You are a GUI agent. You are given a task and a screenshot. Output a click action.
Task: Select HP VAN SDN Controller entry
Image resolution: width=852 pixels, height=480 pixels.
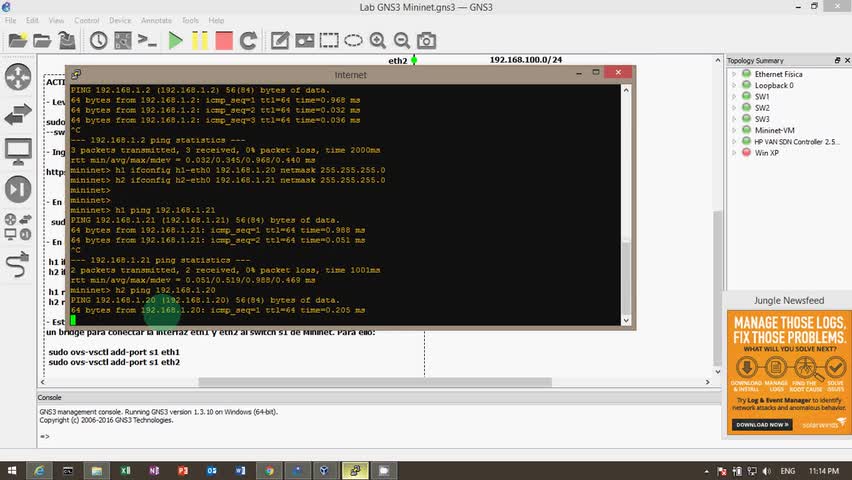coord(797,141)
